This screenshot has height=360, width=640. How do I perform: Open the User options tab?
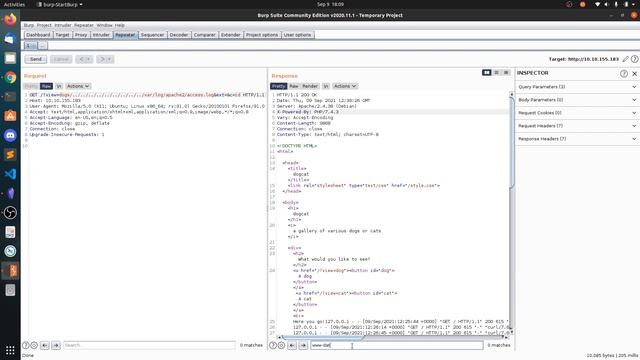tap(297, 35)
